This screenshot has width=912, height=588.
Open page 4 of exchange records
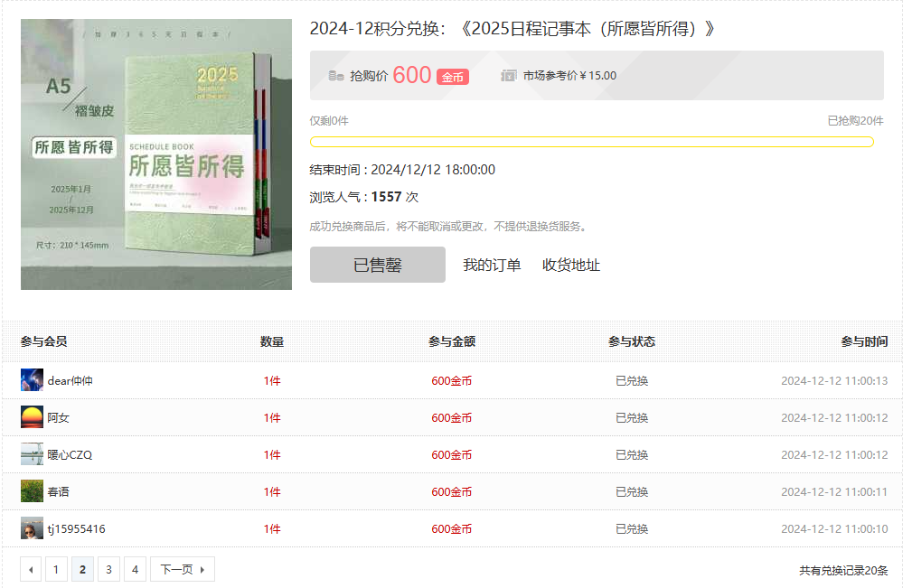(x=135, y=569)
